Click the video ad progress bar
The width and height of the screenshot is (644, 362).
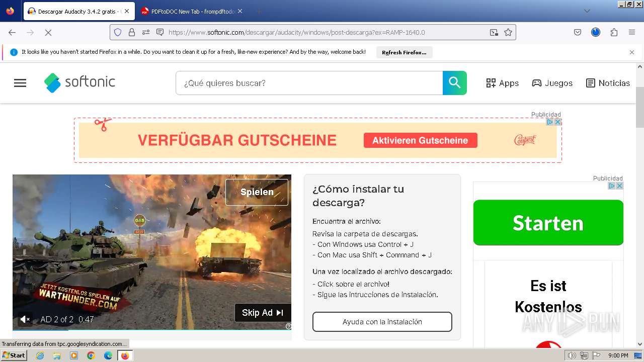coord(152,330)
